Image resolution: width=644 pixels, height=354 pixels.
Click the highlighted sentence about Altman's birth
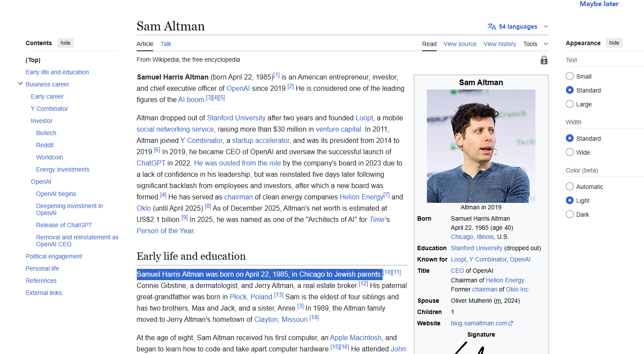click(259, 274)
